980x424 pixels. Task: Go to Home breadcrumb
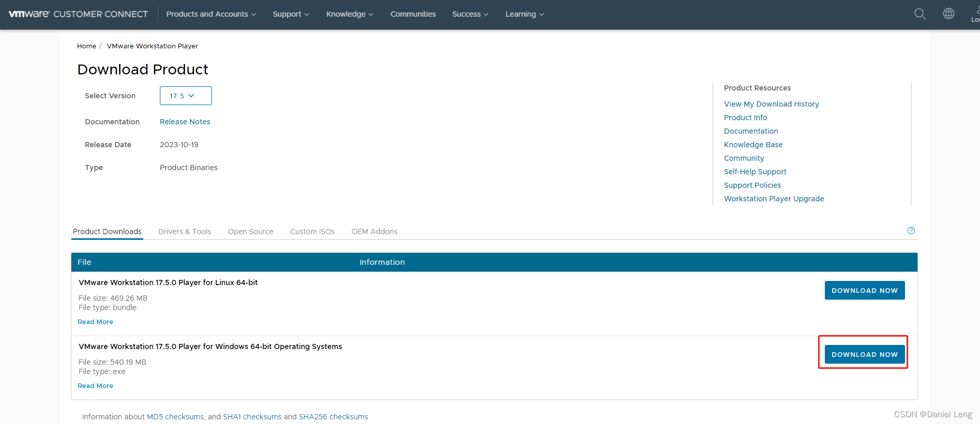pos(86,46)
